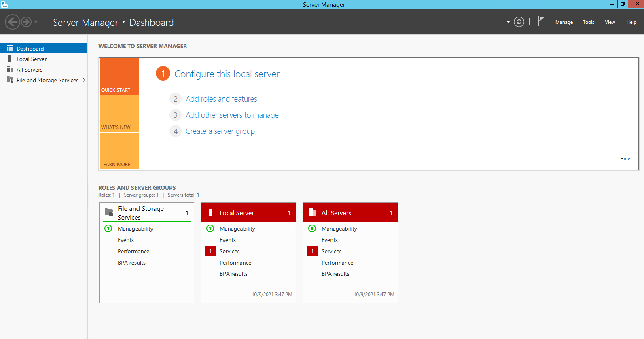Image resolution: width=644 pixels, height=339 pixels.
Task: Select the WHAT'S NEW orange panel
Action: pos(119,114)
